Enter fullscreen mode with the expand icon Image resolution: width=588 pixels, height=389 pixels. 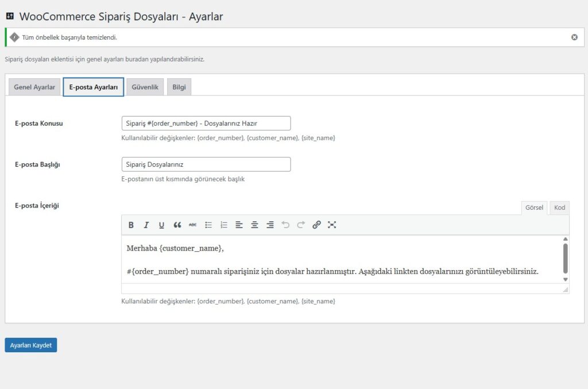332,225
